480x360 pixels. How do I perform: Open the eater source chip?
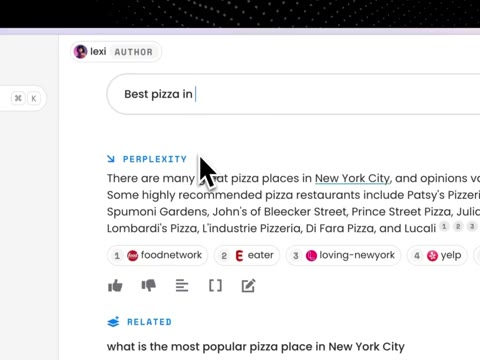click(247, 255)
